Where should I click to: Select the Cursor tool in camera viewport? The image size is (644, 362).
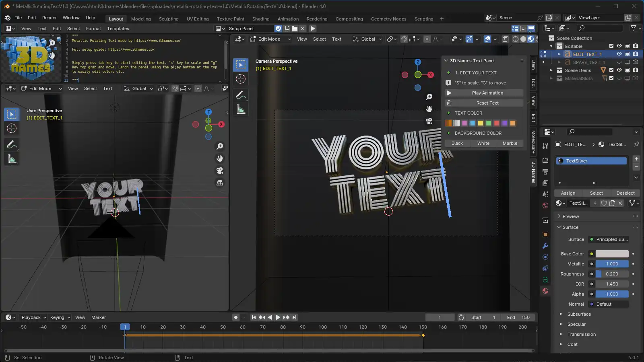point(241,79)
